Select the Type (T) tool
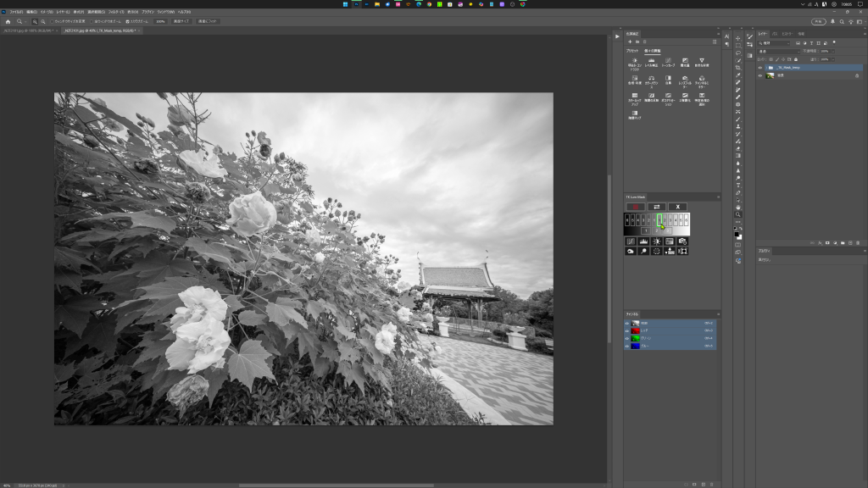The width and height of the screenshot is (868, 488). click(x=738, y=185)
